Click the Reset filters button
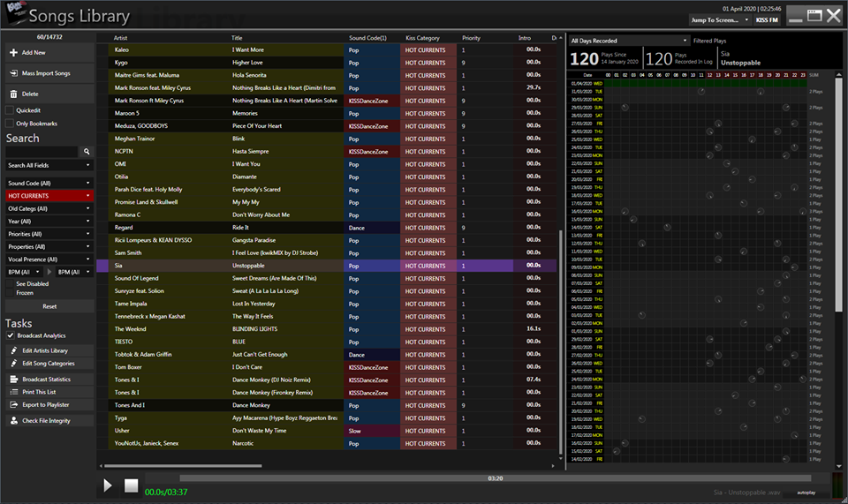Viewport: 848px width, 504px height. [x=49, y=306]
